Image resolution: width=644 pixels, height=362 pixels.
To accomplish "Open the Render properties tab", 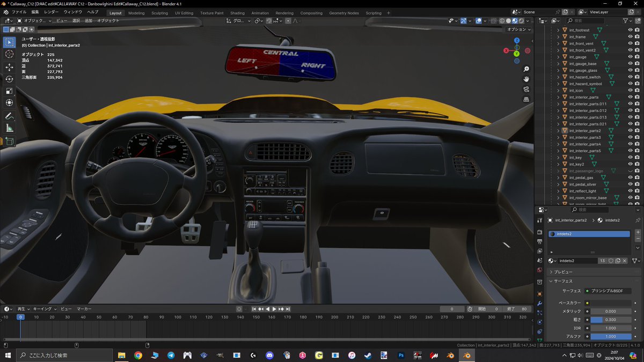I will [539, 232].
